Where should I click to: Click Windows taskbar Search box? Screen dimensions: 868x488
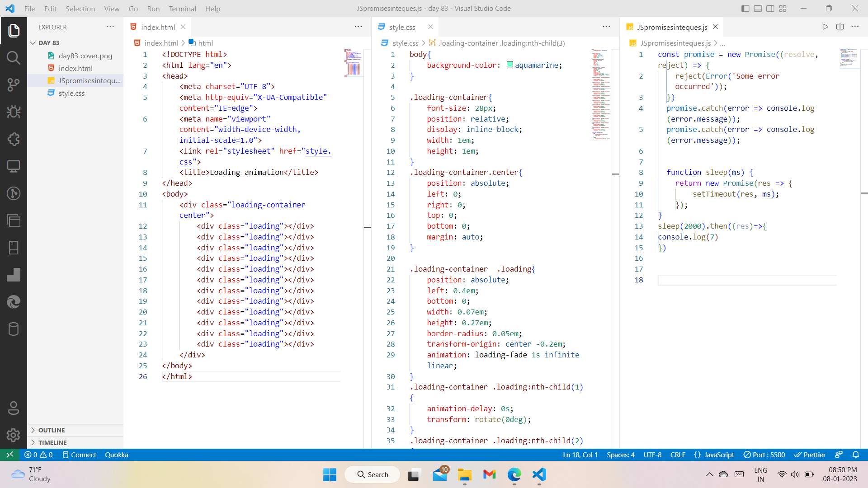pos(373,474)
